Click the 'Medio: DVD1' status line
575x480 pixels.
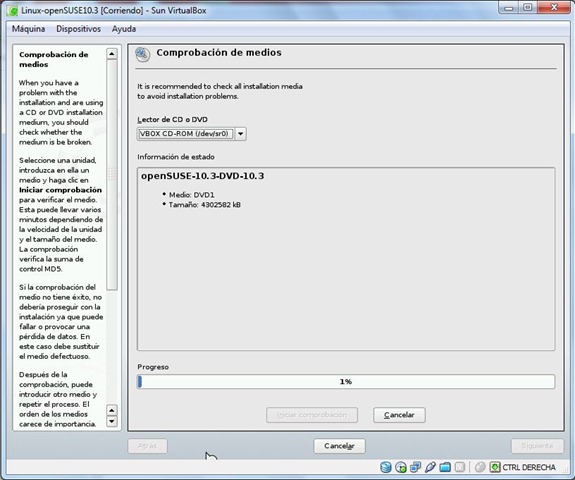click(191, 195)
